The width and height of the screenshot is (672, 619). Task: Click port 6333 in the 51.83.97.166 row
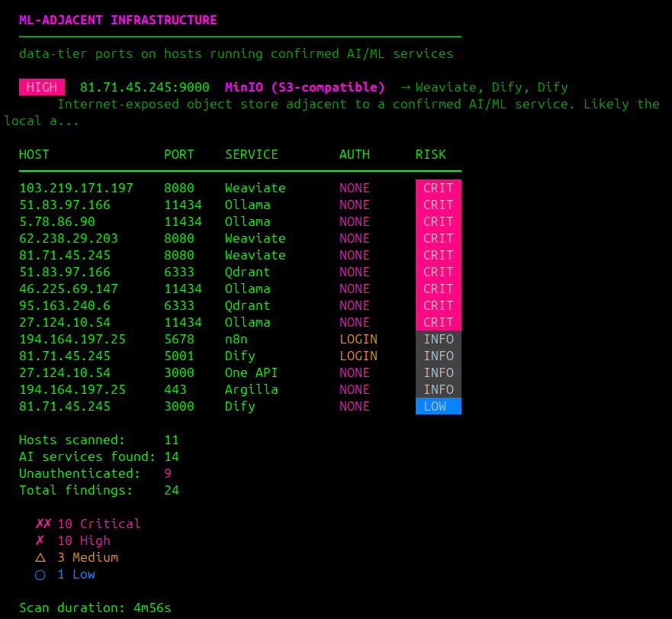pos(179,272)
